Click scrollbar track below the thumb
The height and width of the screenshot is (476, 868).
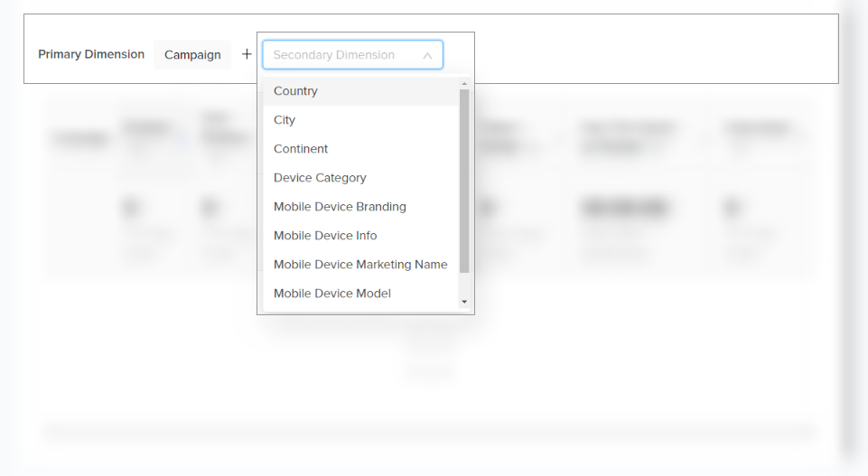pos(464,284)
